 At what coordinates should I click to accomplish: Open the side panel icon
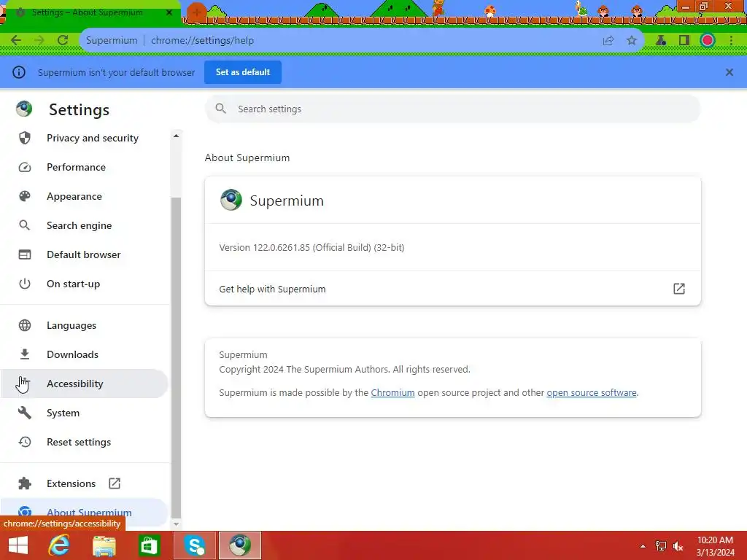(684, 41)
